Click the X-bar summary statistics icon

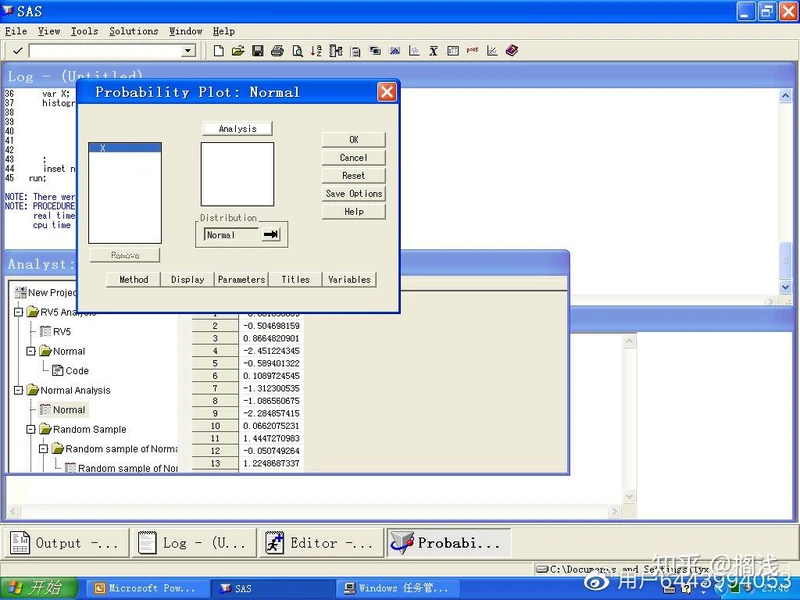433,51
